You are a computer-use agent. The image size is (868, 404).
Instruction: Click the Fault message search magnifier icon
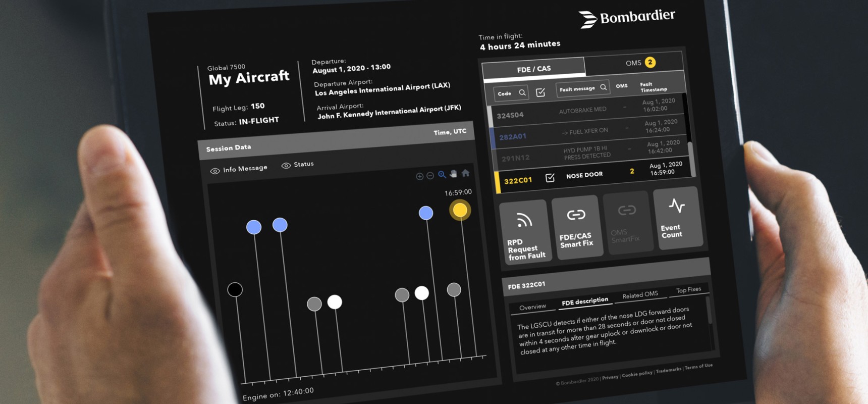pyautogui.click(x=603, y=87)
